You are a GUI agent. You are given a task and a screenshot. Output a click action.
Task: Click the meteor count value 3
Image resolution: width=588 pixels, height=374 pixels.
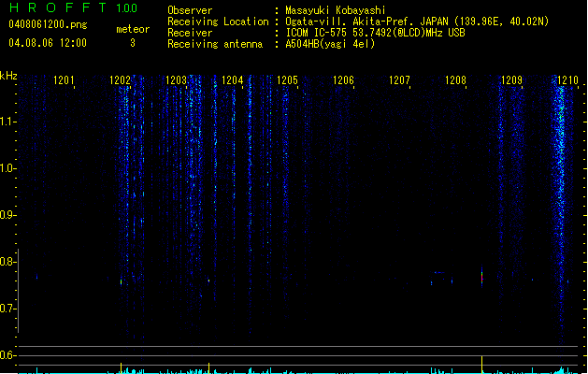(x=133, y=43)
